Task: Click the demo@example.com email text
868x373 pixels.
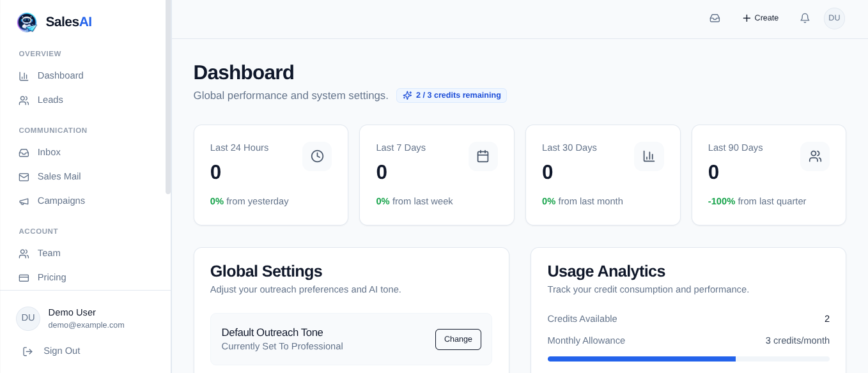Action: [86, 325]
